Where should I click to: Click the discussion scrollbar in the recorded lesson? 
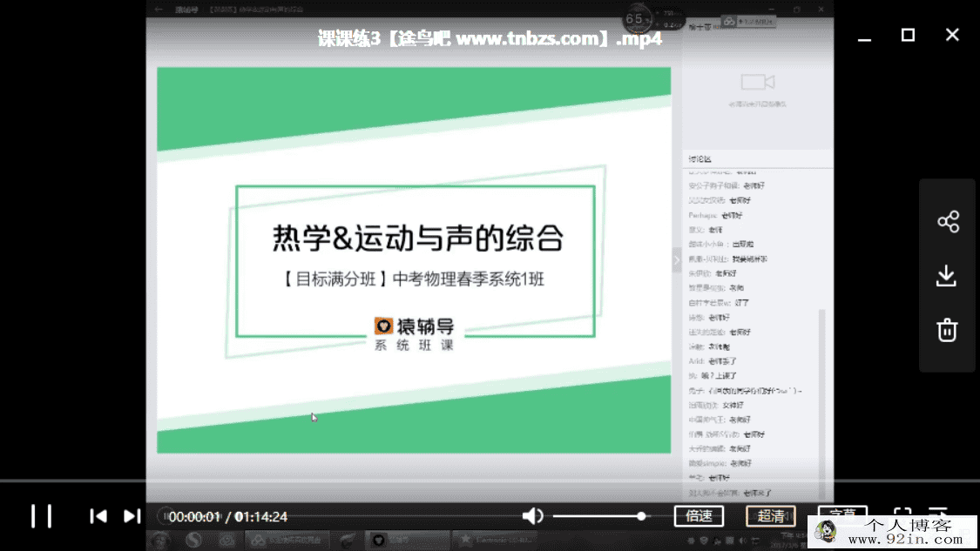click(x=821, y=403)
